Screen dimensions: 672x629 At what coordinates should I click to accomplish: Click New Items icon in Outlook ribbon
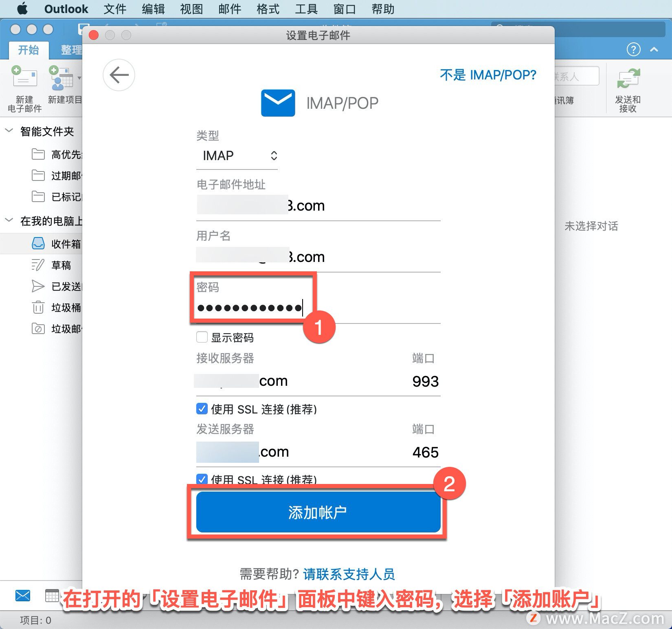point(61,78)
